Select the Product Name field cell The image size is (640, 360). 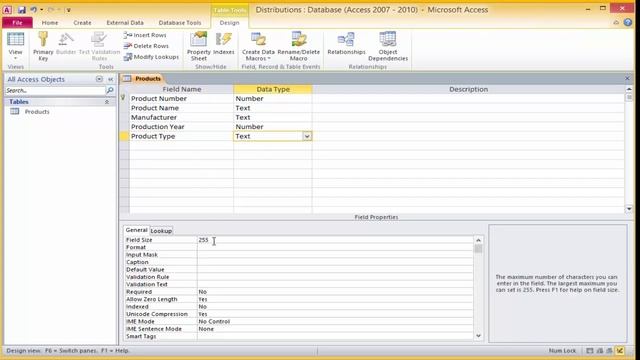[x=181, y=108]
